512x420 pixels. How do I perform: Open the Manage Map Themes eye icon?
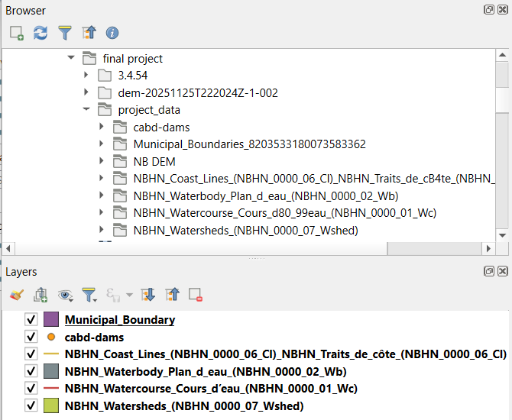65,294
